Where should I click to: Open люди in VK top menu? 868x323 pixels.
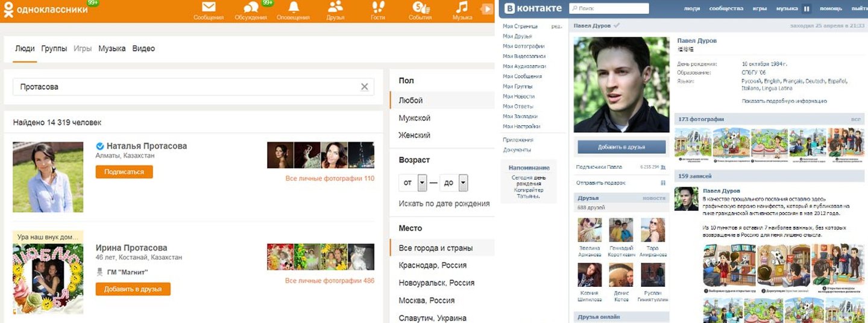tap(693, 9)
